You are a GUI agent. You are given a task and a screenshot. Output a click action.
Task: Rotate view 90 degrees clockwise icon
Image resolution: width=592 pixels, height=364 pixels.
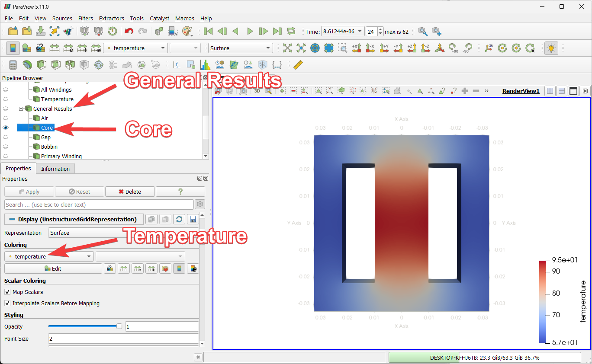point(453,48)
